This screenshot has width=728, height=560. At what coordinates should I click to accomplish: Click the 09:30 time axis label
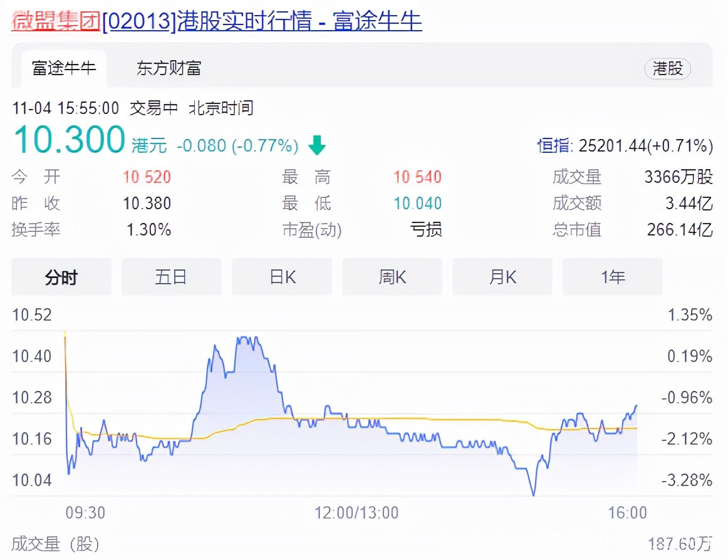click(x=85, y=512)
